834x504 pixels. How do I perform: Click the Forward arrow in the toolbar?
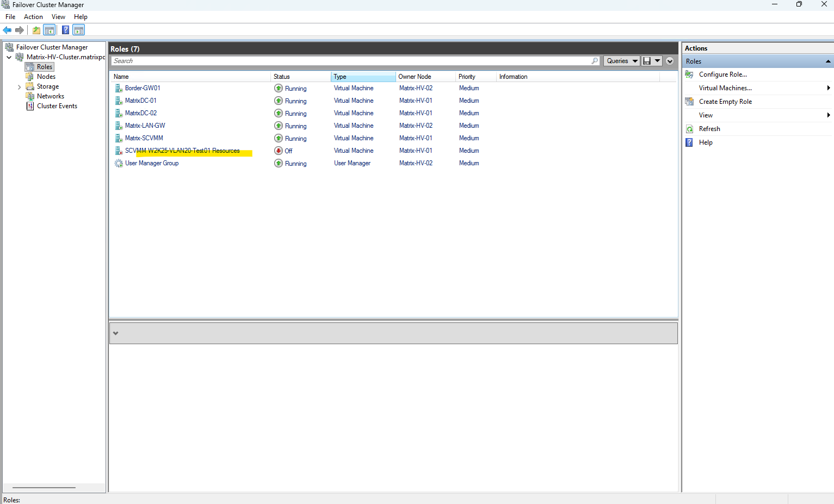point(20,30)
